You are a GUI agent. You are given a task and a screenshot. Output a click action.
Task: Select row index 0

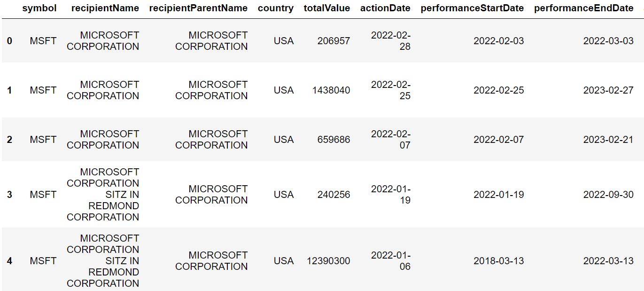point(9,41)
